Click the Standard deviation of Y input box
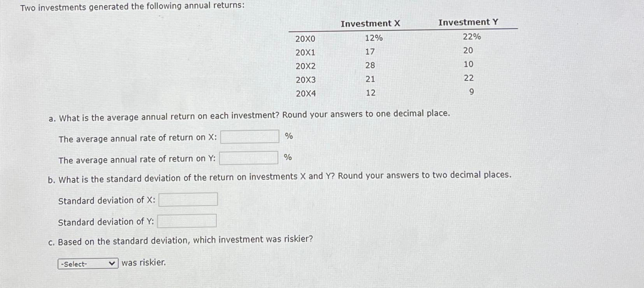The image size is (644, 288). [x=187, y=220]
